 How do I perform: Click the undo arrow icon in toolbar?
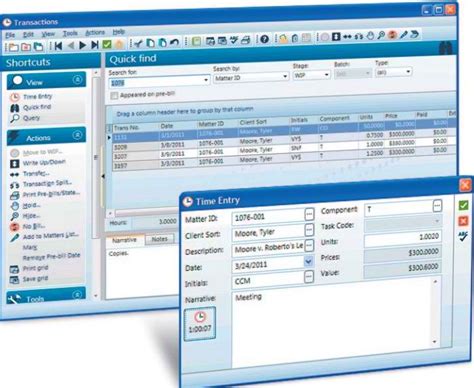tap(174, 42)
